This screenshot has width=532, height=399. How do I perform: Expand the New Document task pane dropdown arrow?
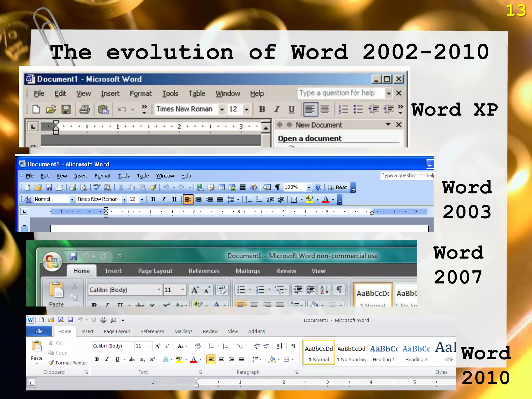388,124
